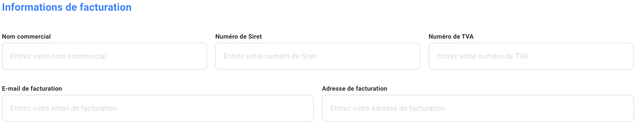The image size is (644, 131).
Task: Place cursor in the business name box
Action: pos(104,56)
